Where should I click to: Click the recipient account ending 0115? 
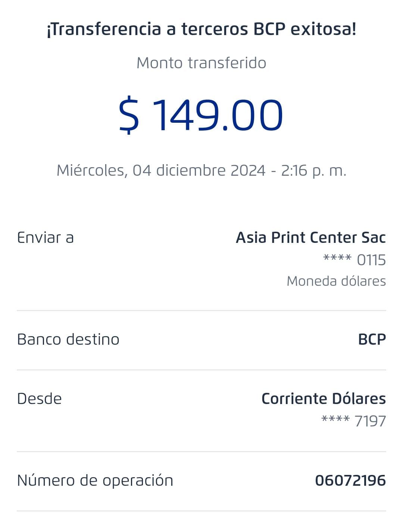click(354, 260)
